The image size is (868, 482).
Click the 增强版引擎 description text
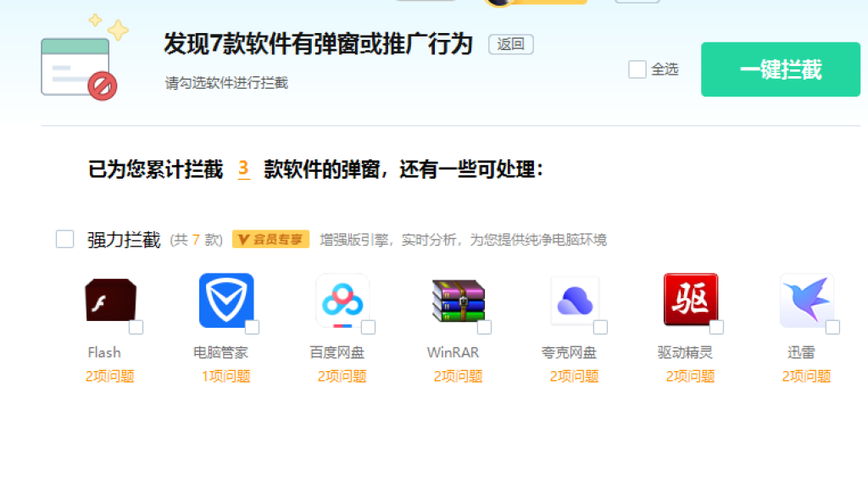[x=464, y=240]
